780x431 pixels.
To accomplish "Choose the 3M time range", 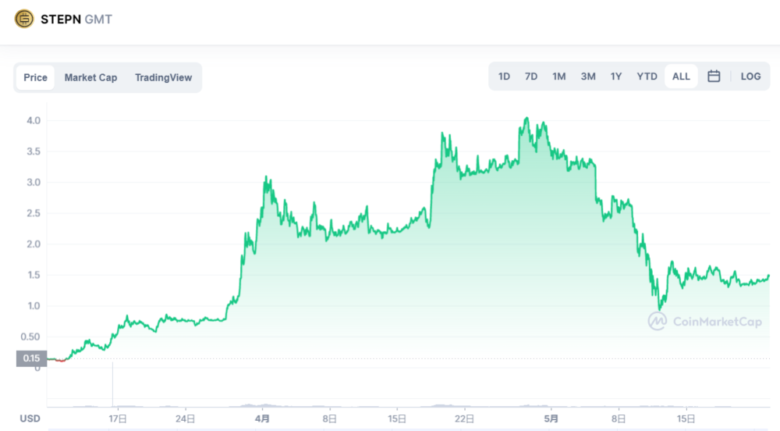I will [x=588, y=77].
